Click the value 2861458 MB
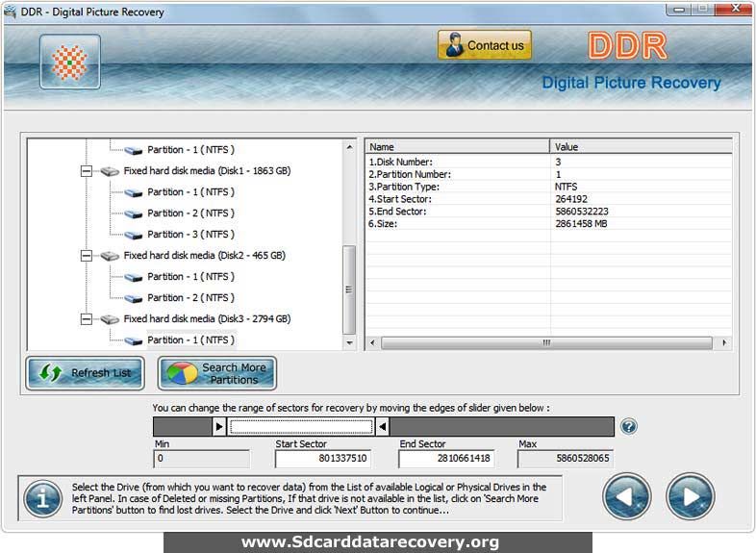Screen dimensions: 756x553 point(581,224)
